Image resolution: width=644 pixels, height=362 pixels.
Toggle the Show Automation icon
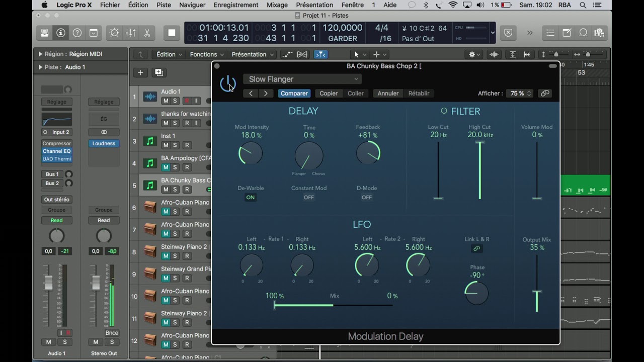287,54
